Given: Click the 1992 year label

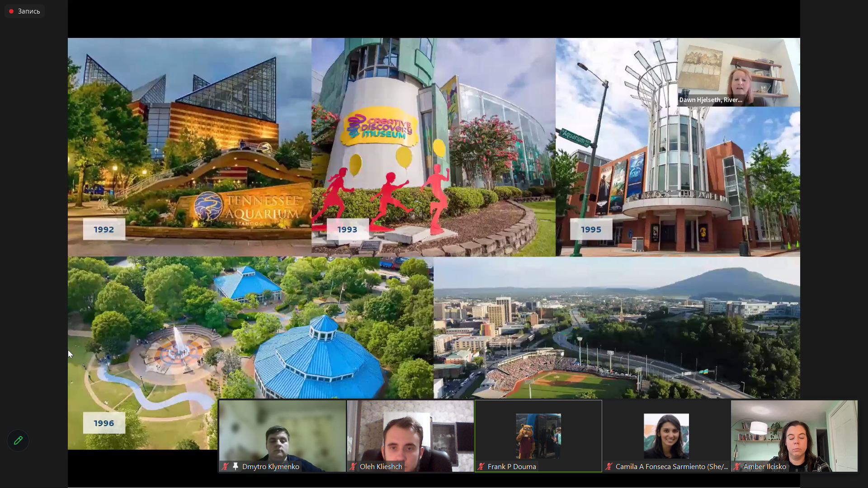Looking at the screenshot, I should pyautogui.click(x=104, y=230).
